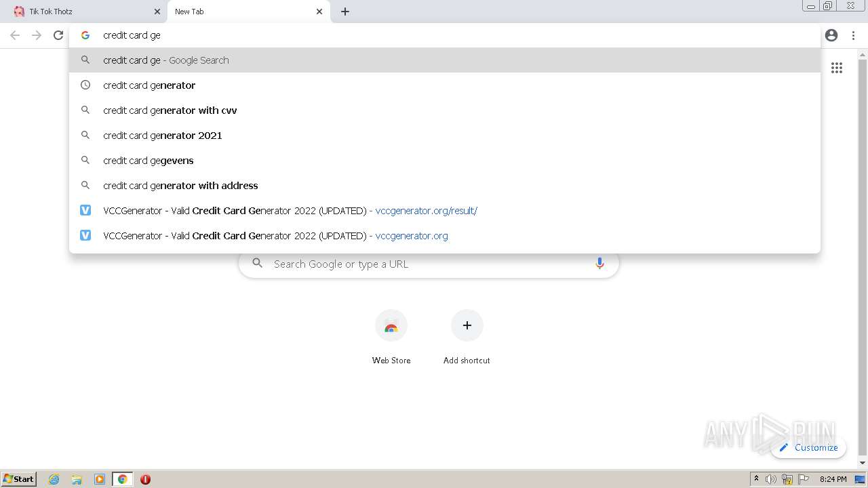Click the page's vertical scrollbar
The image size is (868, 488).
tap(863, 259)
